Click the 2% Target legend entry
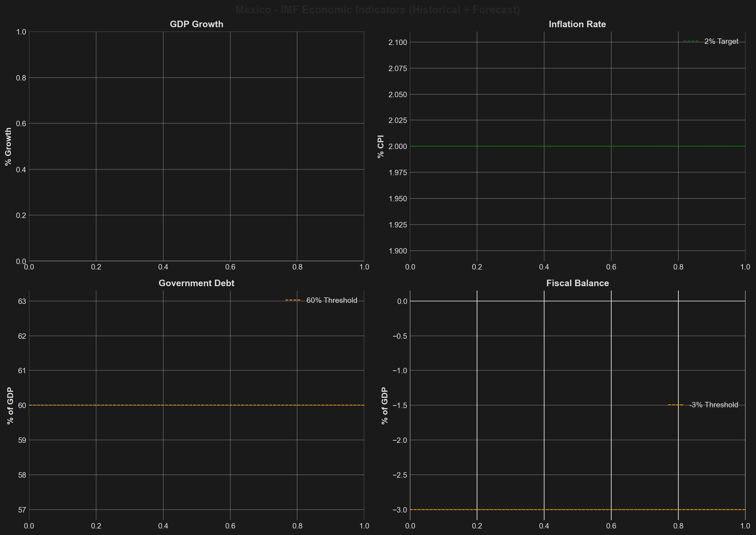Image resolution: width=756 pixels, height=535 pixels. point(721,42)
